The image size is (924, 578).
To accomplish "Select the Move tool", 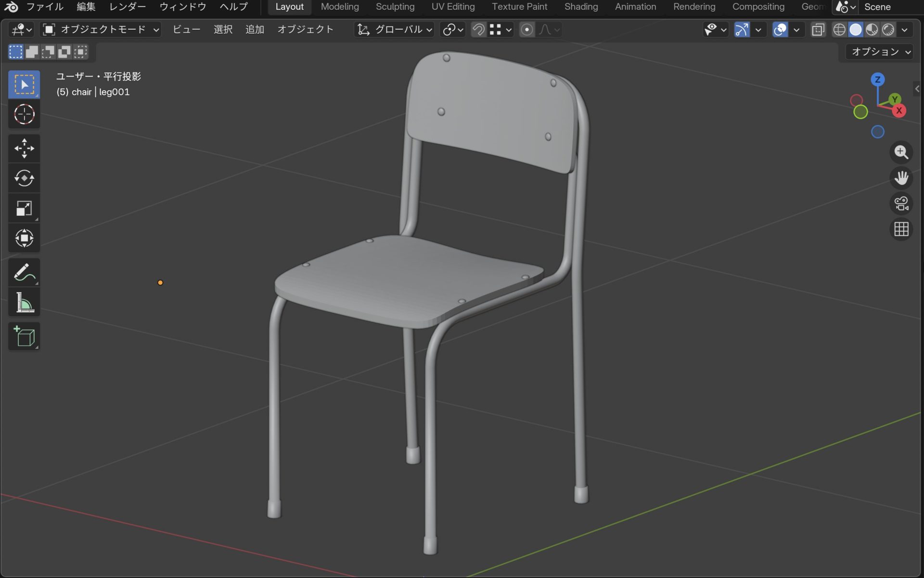I will tap(24, 148).
